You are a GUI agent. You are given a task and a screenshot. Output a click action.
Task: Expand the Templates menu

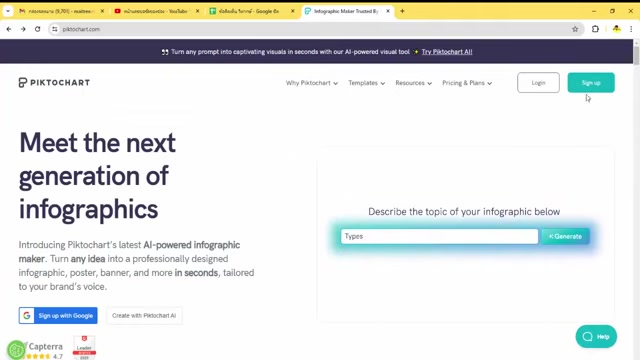pyautogui.click(x=367, y=83)
